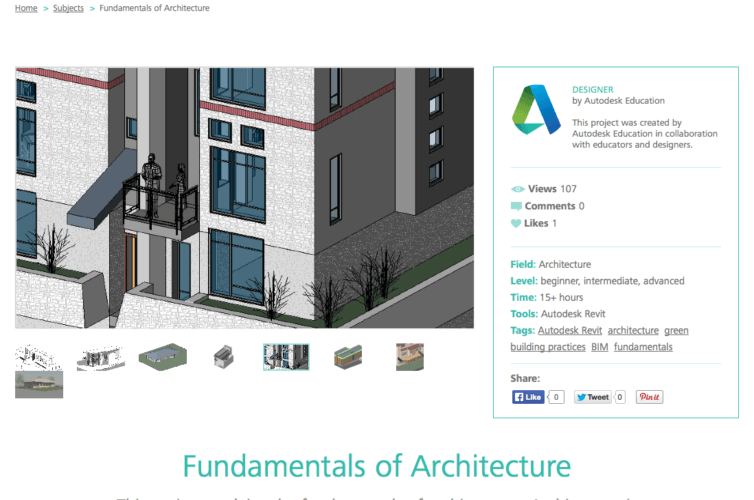Click the 'Level: beginner, intermediate, advanced' text
754x500 pixels.
click(597, 281)
